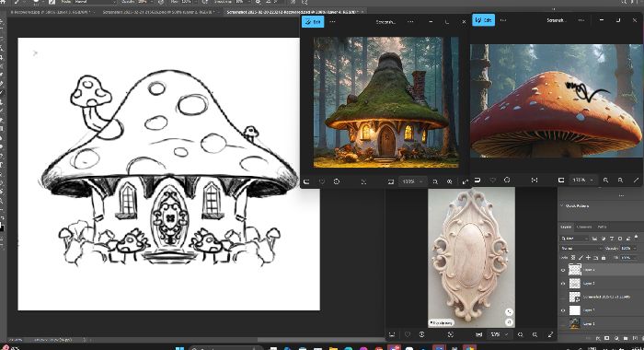Image resolution: width=644 pixels, height=350 pixels.
Task: Open file info in the red mushroom cap window
Action: click(507, 181)
